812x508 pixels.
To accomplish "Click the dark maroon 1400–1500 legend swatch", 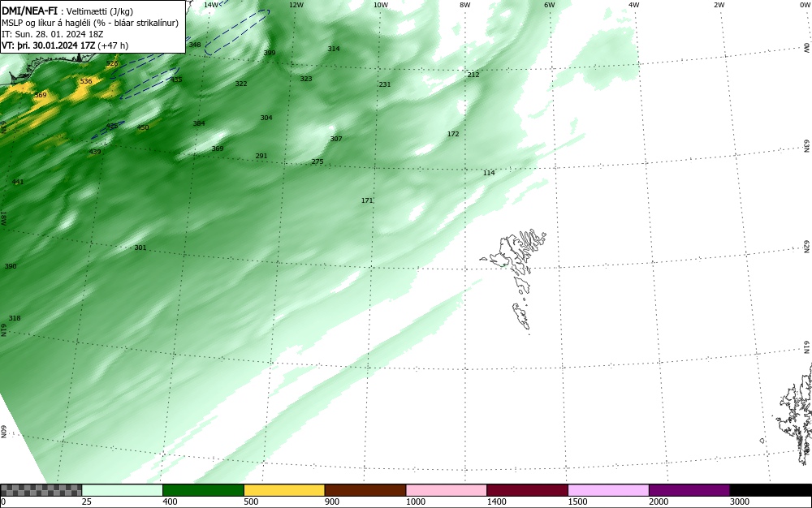I will coord(527,490).
